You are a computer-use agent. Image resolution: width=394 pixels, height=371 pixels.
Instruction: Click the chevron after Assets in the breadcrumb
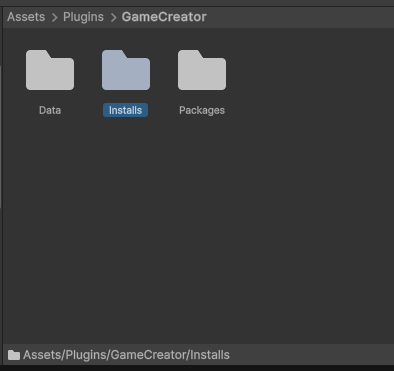54,17
